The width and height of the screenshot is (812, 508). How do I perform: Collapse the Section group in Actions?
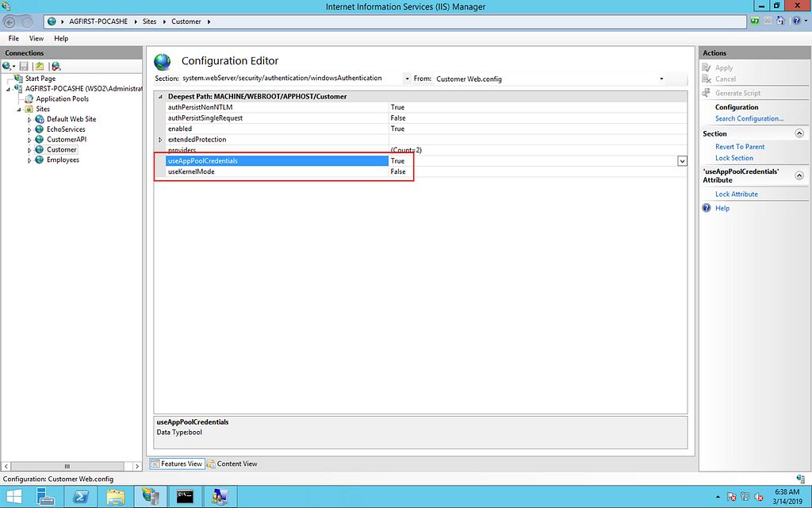pos(799,133)
